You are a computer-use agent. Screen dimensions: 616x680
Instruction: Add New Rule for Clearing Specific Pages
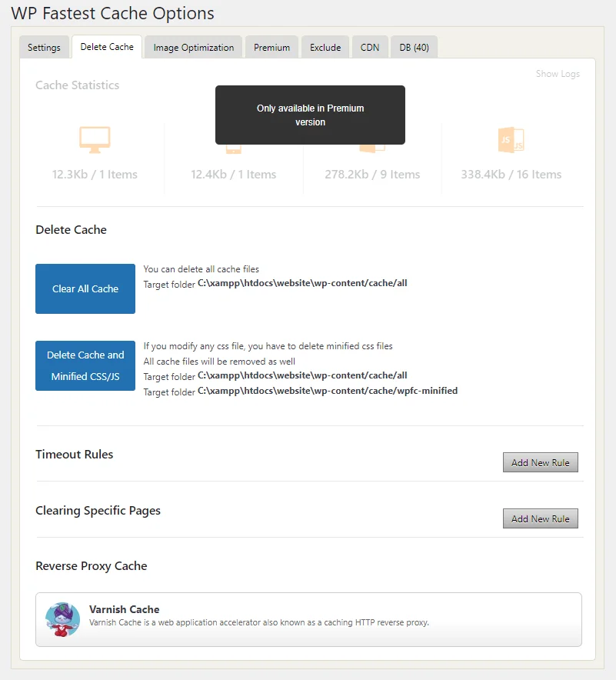(x=540, y=518)
